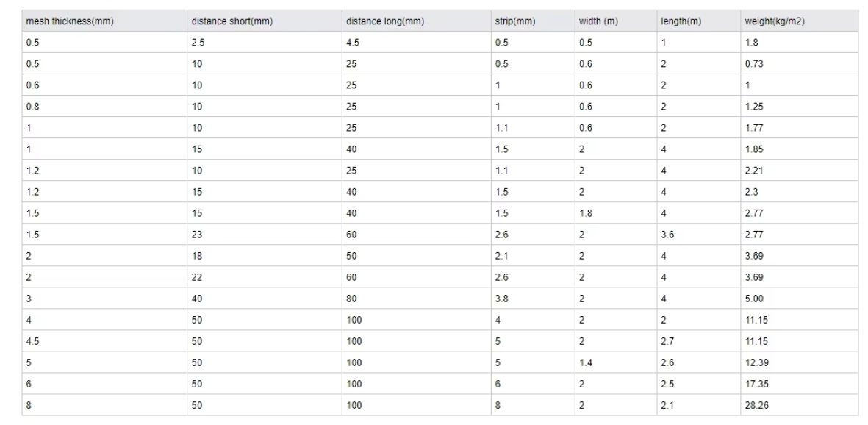Click the 'mesh thickness(mm)' column header
The height and width of the screenshot is (425, 868).
[104, 21]
